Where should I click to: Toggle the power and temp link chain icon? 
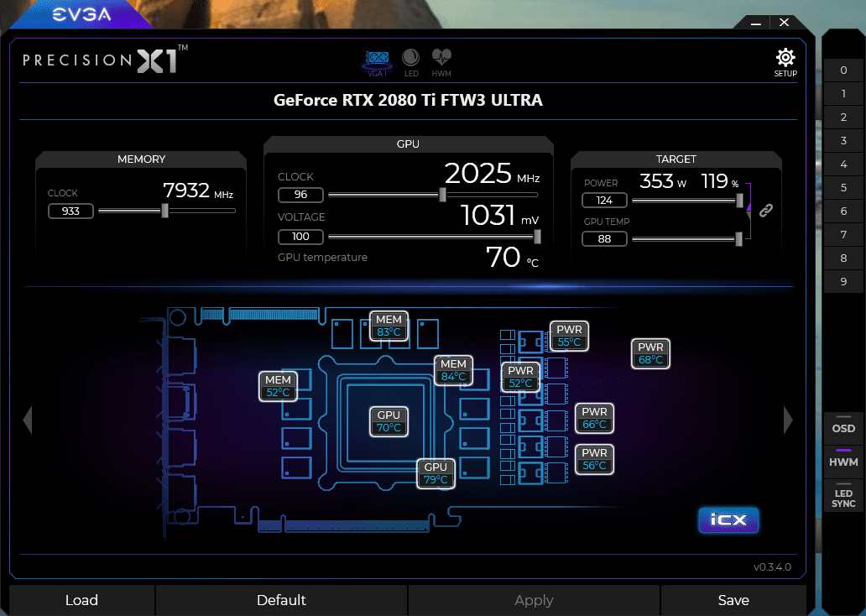[765, 210]
